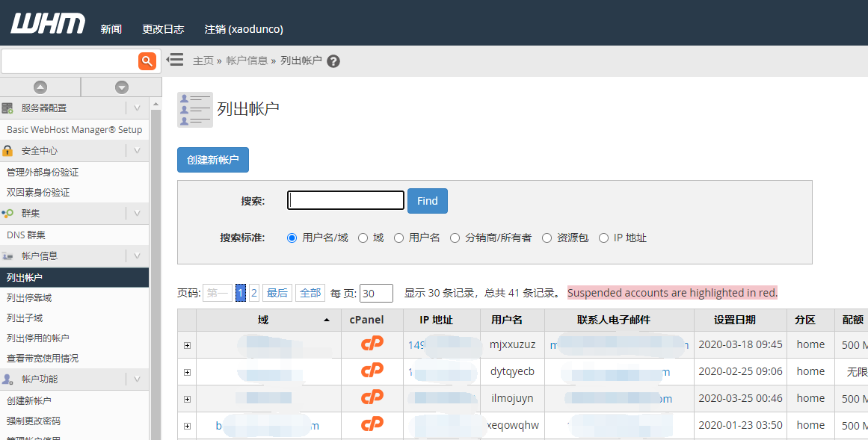
Task: Expand the mjxxuzuz account row details
Action: pos(187,345)
